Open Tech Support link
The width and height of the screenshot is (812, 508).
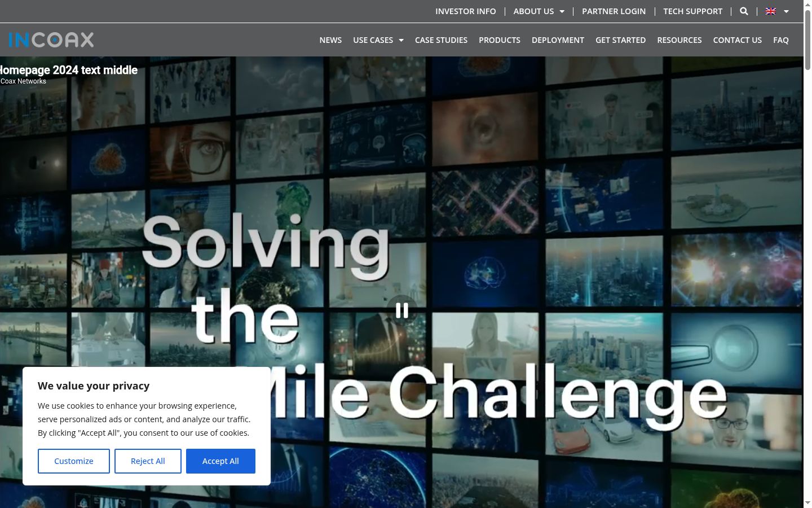click(x=692, y=11)
